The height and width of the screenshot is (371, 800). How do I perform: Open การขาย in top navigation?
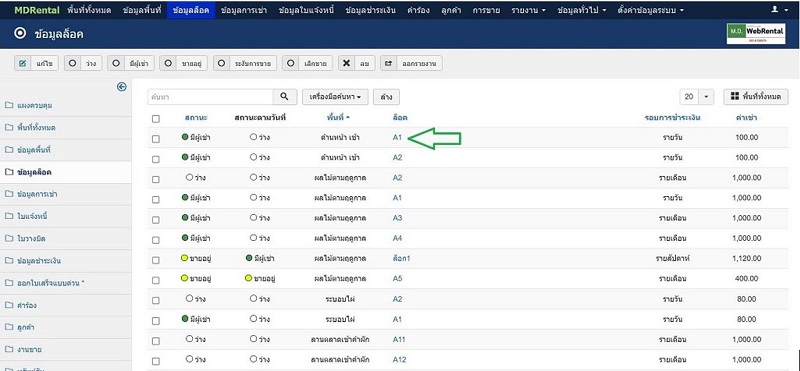tap(486, 10)
